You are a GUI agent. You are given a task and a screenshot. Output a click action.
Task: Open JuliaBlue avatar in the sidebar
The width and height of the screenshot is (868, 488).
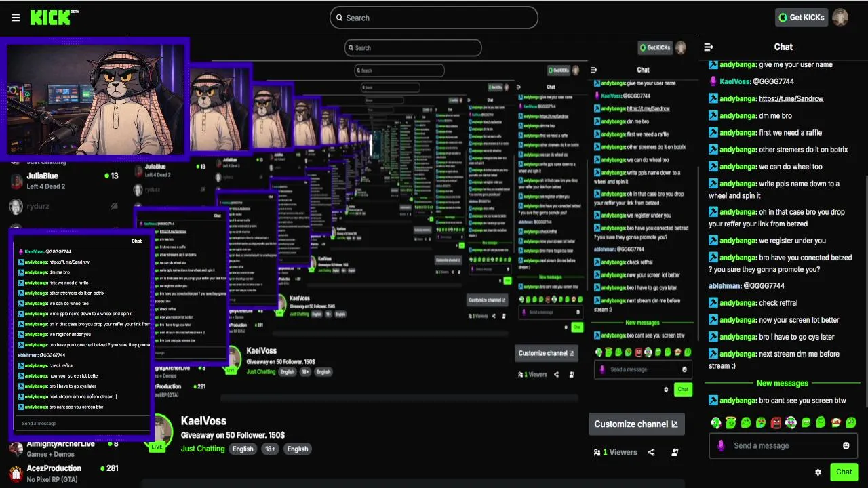click(x=16, y=181)
